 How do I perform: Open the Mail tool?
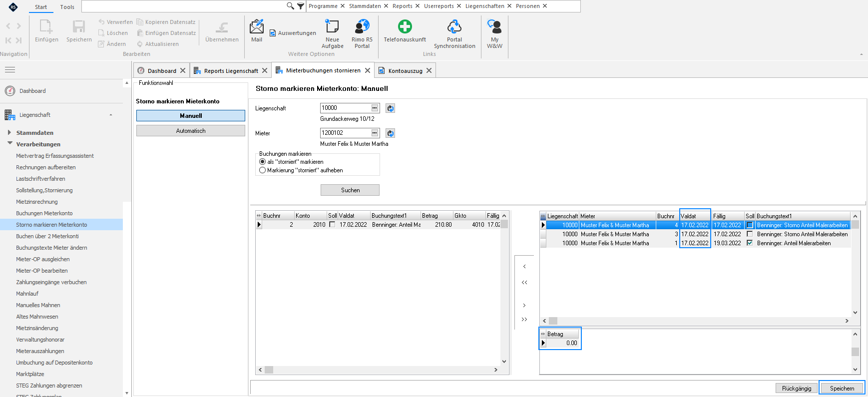point(256,30)
